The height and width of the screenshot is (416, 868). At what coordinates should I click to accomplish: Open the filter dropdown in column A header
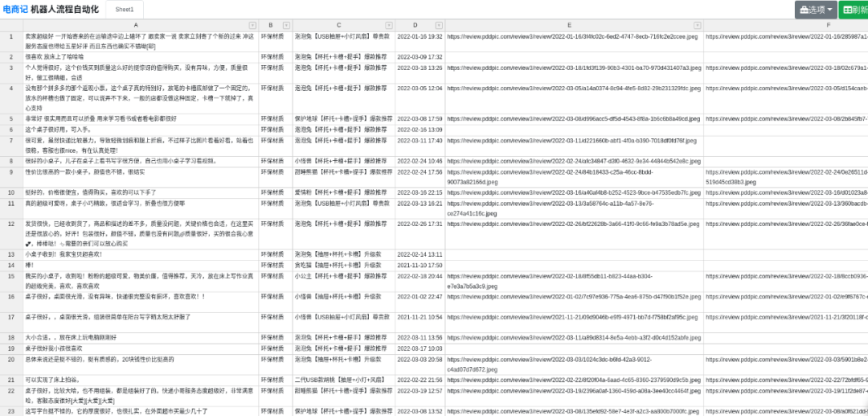click(252, 25)
